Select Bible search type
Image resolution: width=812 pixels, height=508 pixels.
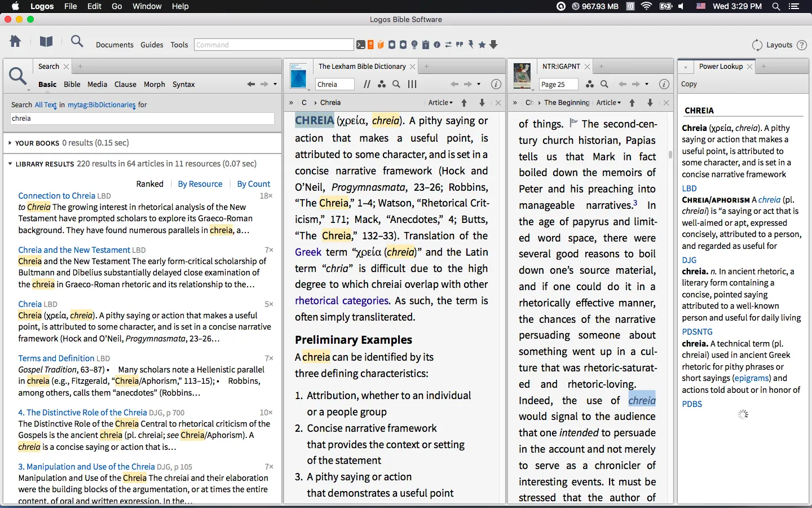click(x=72, y=84)
